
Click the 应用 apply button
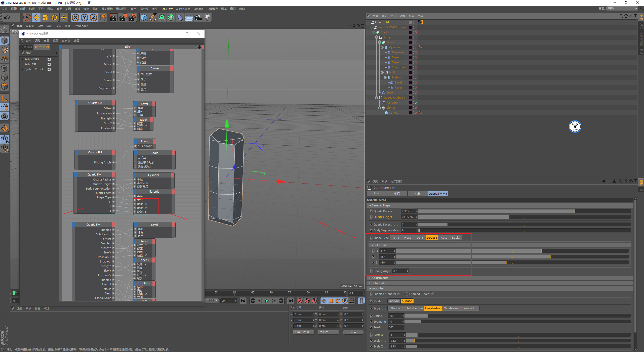pyautogui.click(x=353, y=332)
